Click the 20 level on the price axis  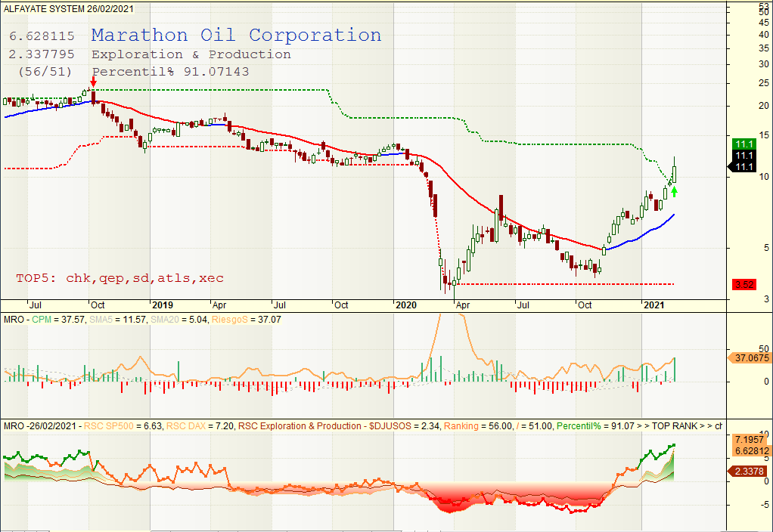(x=764, y=105)
